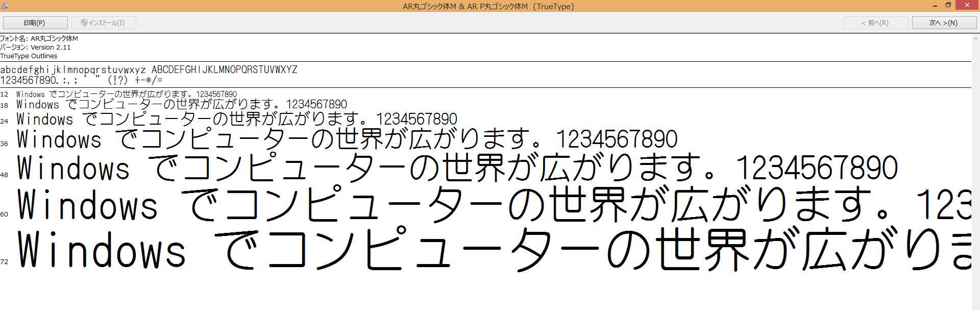
Task: Click the title text AR丸ゴシック体M & AR P丸ゴシック体M
Action: click(465, 6)
